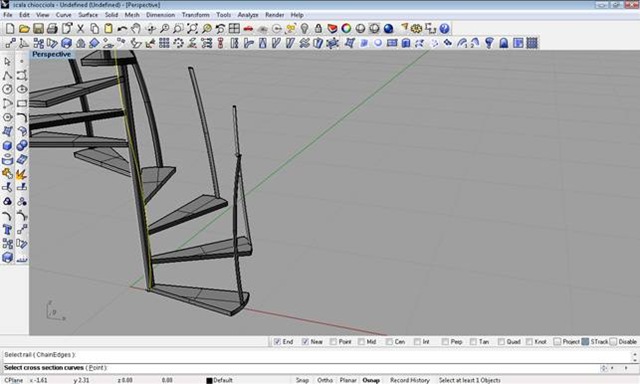640x384 pixels.
Task: Toggle Ortho in status bar
Action: (325, 380)
